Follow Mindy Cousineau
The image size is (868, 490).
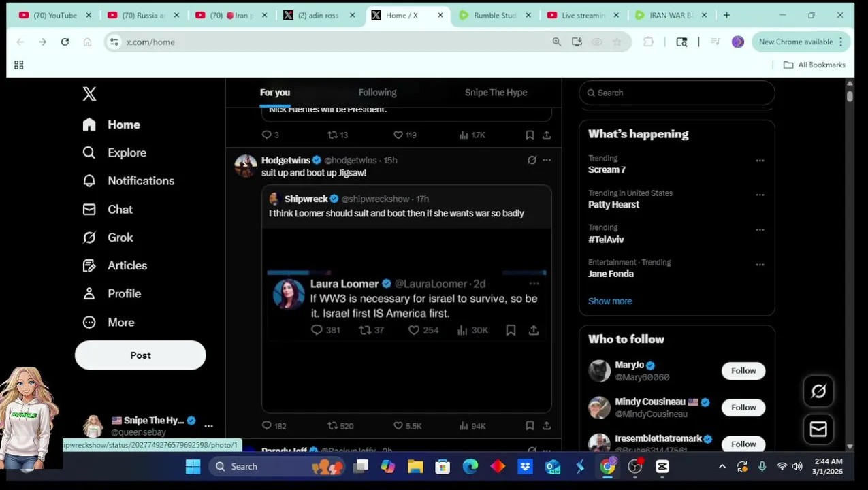[743, 408]
